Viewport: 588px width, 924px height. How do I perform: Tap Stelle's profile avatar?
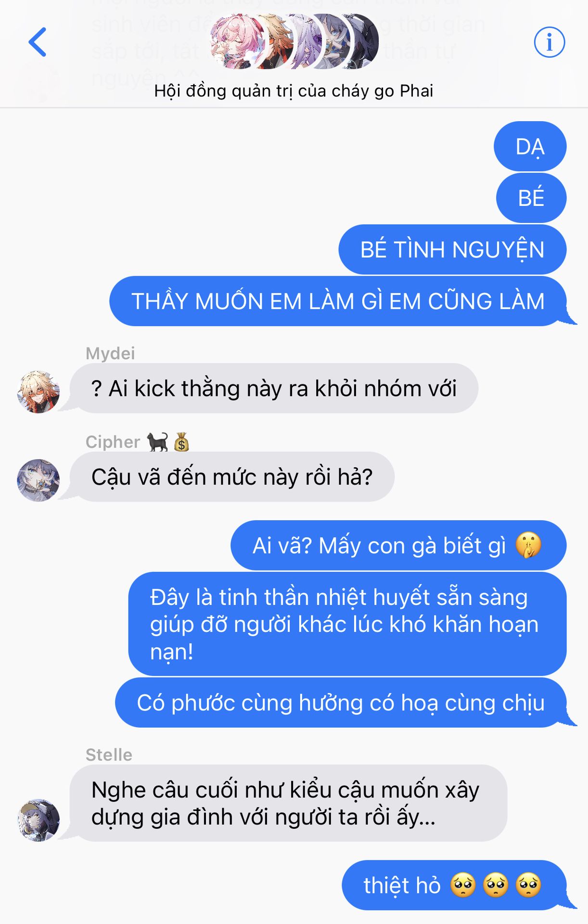[x=38, y=820]
